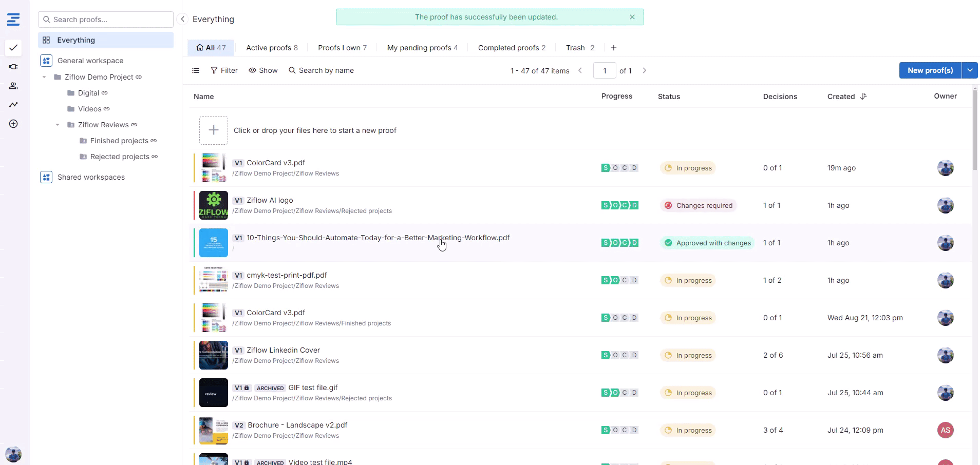The image size is (980, 465).
Task: Click Changes required status badge
Action: [x=698, y=205]
